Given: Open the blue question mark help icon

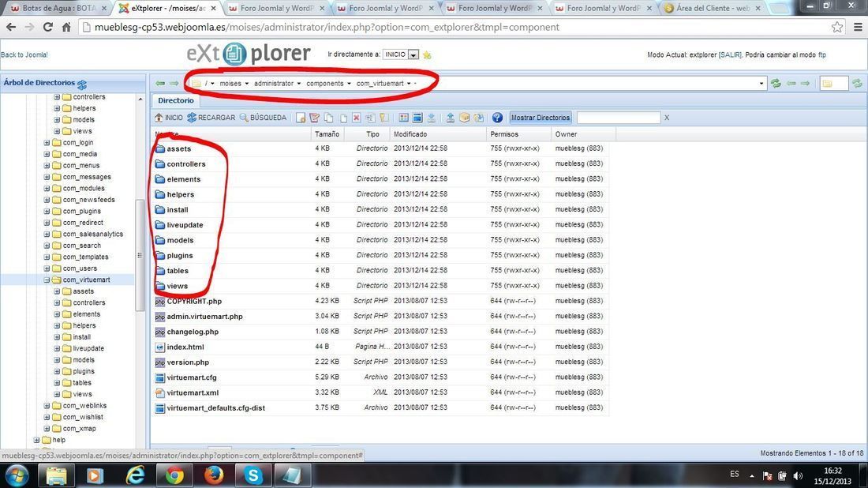Looking at the screenshot, I should click(x=497, y=118).
